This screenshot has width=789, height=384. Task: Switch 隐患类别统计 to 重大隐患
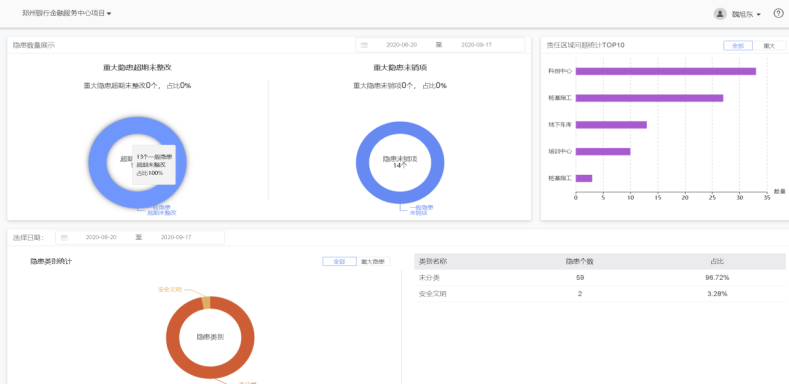pyautogui.click(x=373, y=262)
